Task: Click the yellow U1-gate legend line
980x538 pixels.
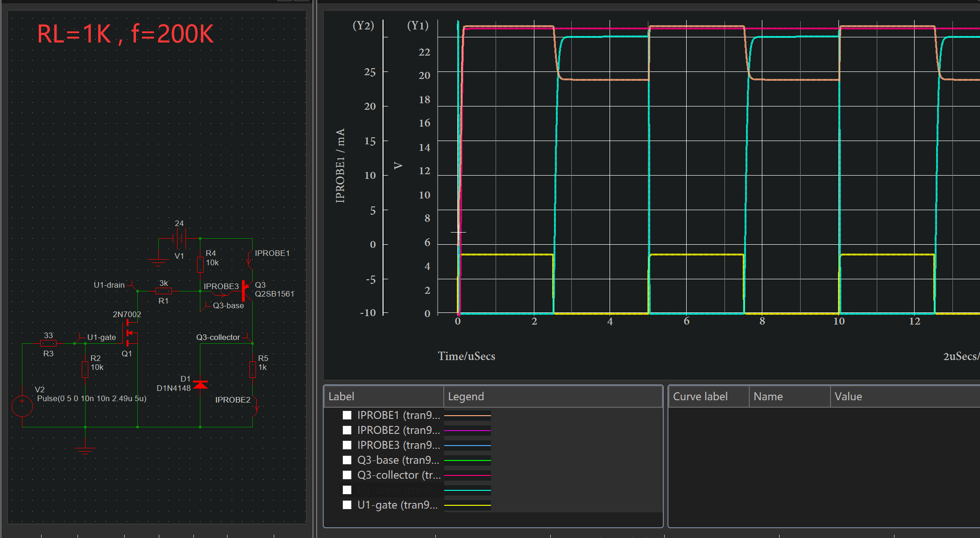Action: [x=467, y=505]
